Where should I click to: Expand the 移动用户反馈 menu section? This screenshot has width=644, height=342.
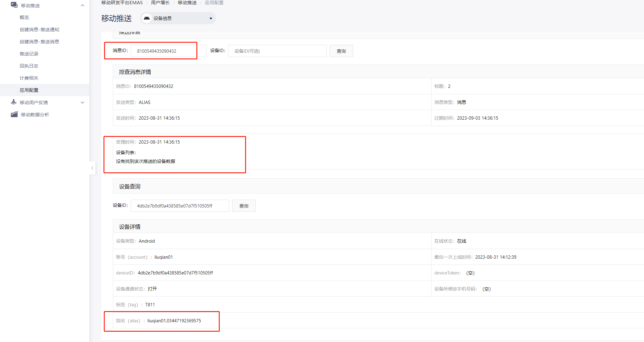point(83,102)
